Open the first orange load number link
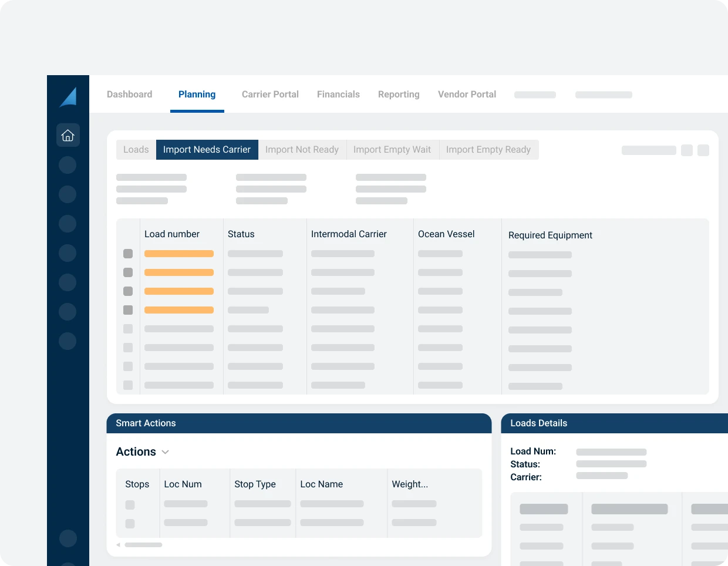The height and width of the screenshot is (566, 728). click(179, 254)
